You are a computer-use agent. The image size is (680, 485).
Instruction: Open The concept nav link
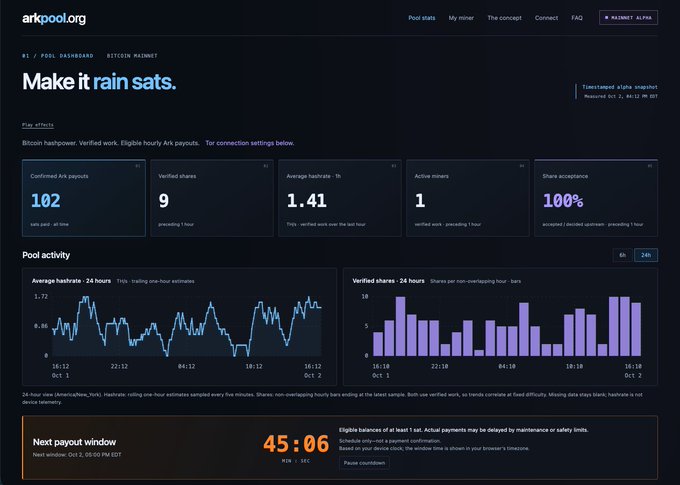pyautogui.click(x=504, y=18)
